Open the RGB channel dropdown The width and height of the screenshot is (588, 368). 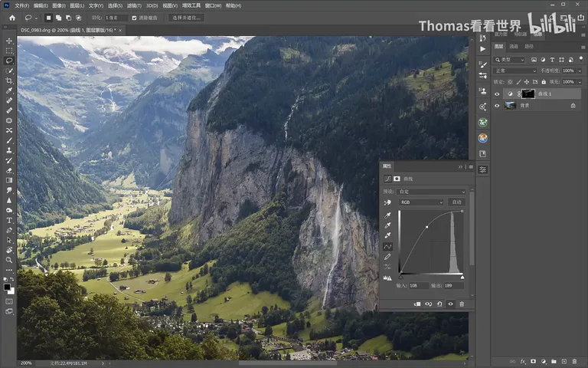(422, 202)
